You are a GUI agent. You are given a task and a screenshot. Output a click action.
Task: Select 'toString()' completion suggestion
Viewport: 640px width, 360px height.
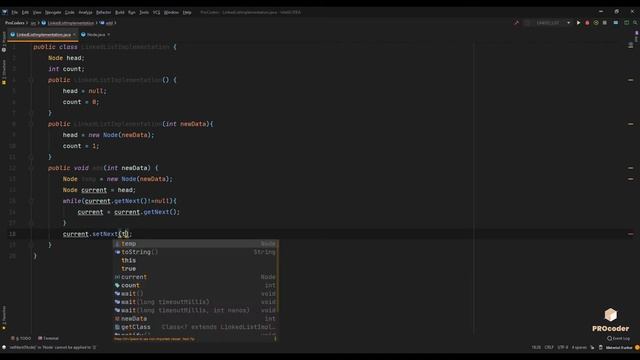click(196, 252)
